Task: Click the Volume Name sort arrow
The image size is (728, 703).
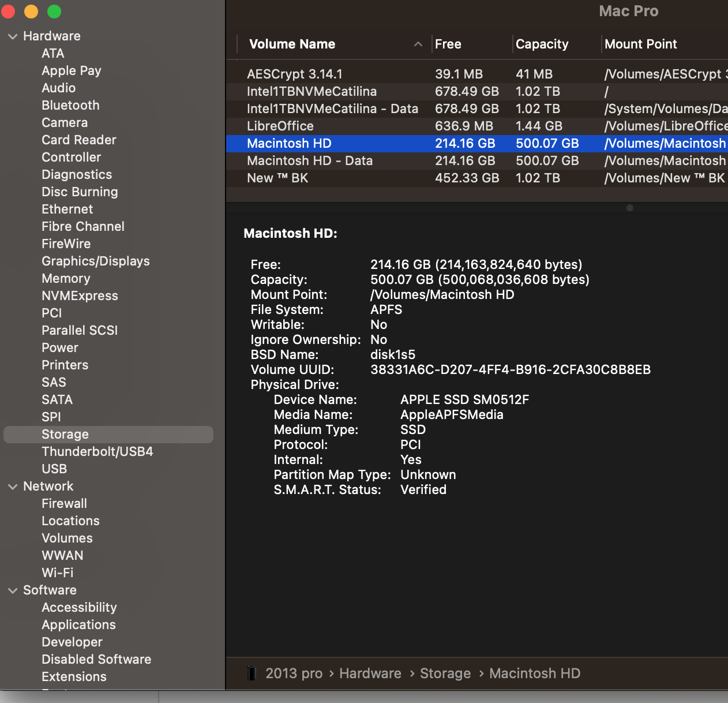Action: pyautogui.click(x=418, y=44)
